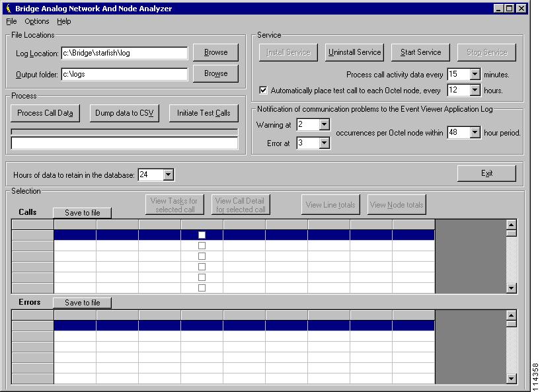Expand the Warning at dropdown
Viewport: 540px width, 392px height.
click(324, 124)
